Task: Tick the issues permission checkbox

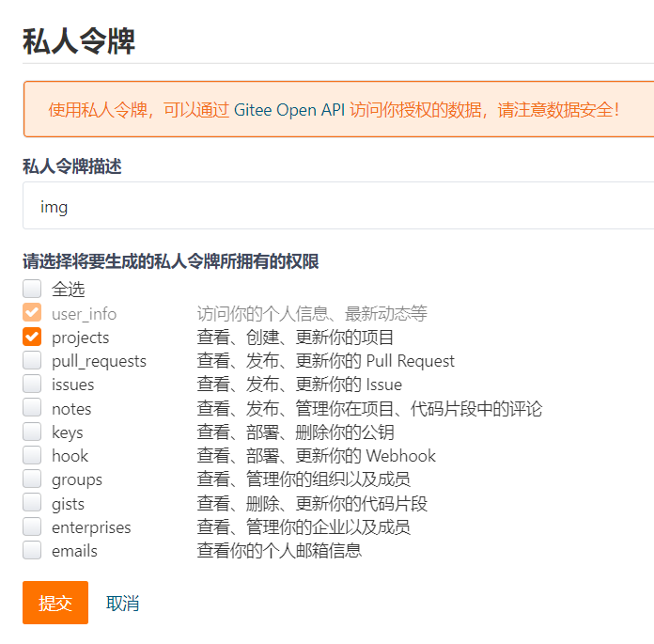Action: coord(32,384)
